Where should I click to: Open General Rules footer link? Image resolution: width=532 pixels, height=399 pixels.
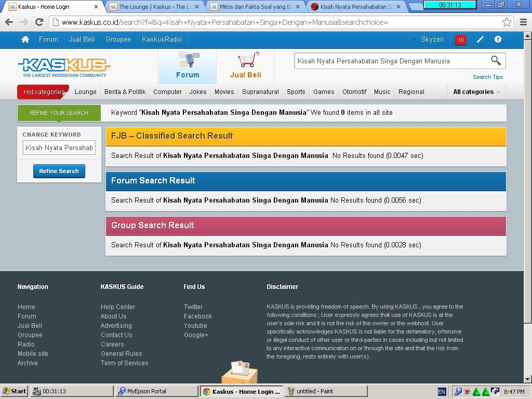(122, 353)
